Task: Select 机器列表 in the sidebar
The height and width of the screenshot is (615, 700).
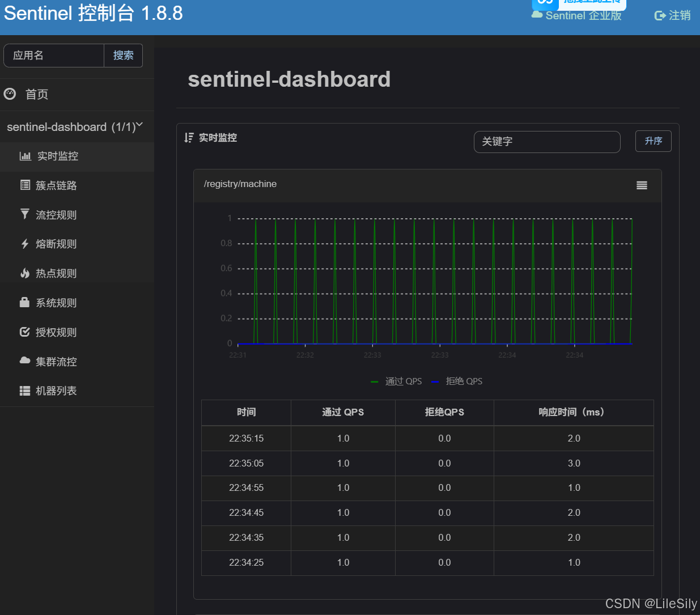Action: pyautogui.click(x=77, y=391)
